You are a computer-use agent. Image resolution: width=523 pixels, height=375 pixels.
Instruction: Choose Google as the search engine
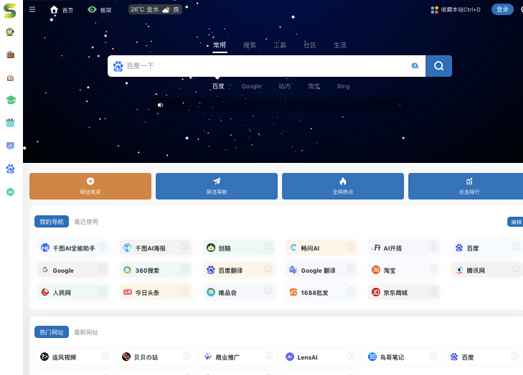(251, 86)
